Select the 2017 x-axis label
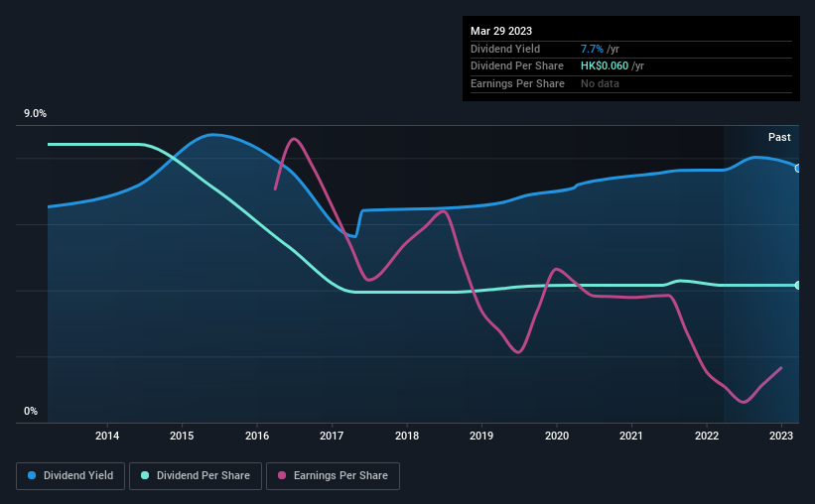 [x=332, y=436]
